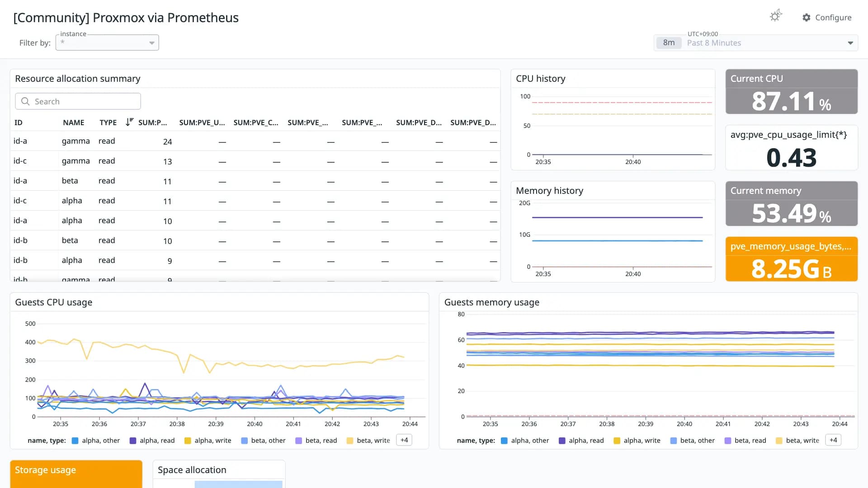Click the pve_memory_usage_bytes 8.25G widget
Viewport: 868px width, 488px height.
coord(791,259)
